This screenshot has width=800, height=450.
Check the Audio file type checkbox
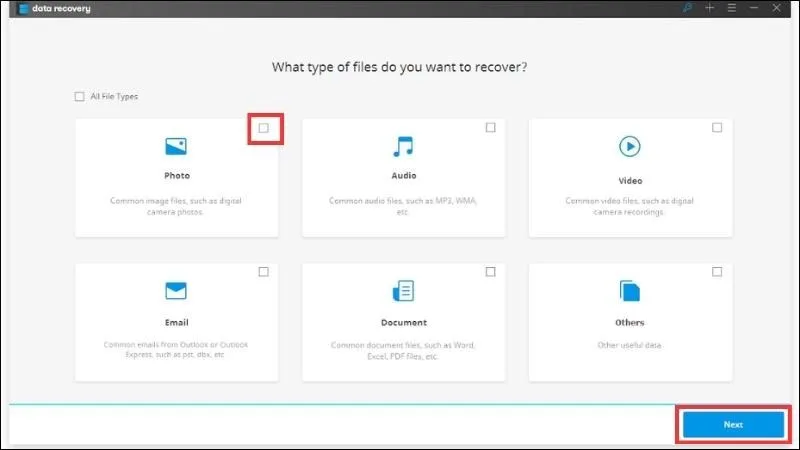490,128
